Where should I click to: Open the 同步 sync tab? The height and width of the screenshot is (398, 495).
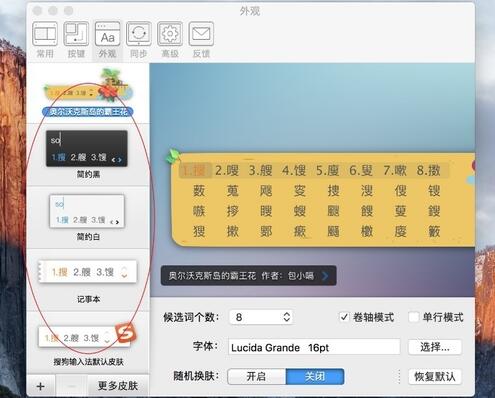(x=139, y=39)
